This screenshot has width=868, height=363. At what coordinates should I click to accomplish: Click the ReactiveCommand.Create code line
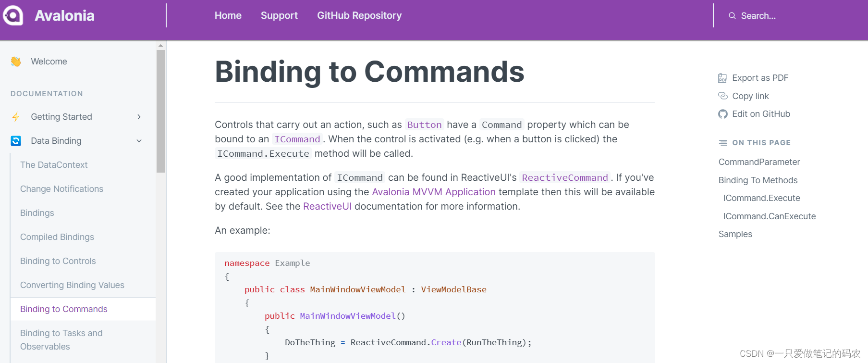click(408, 342)
